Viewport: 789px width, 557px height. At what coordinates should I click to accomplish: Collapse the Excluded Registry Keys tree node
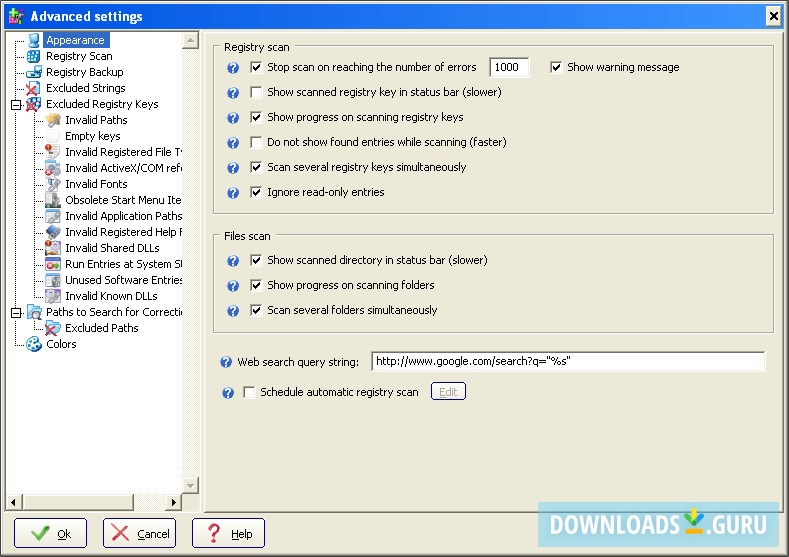tap(16, 105)
